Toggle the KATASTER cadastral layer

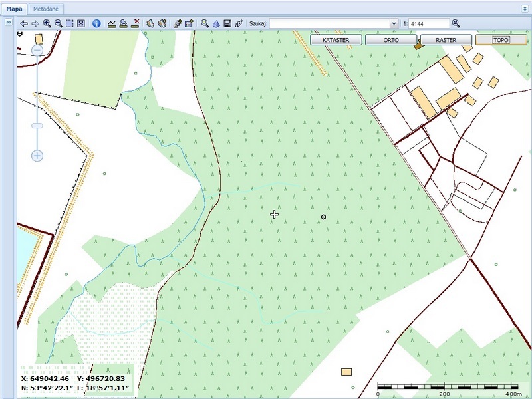pos(336,40)
